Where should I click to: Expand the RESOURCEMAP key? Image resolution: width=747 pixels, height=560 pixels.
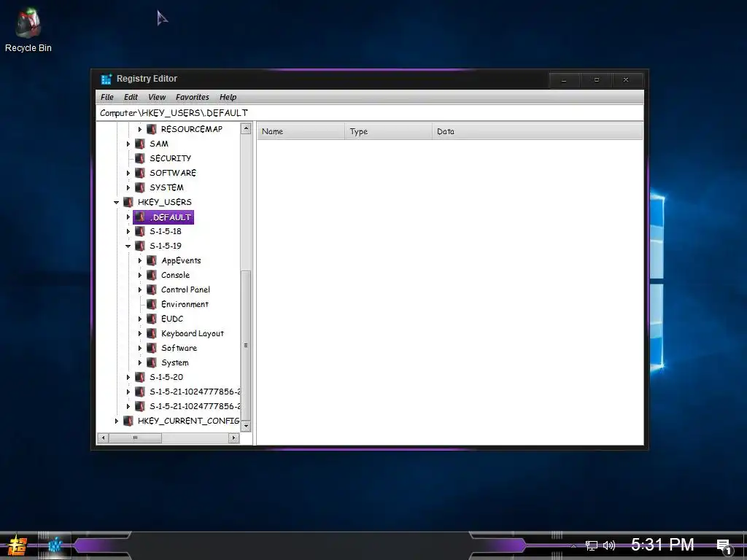coord(140,129)
